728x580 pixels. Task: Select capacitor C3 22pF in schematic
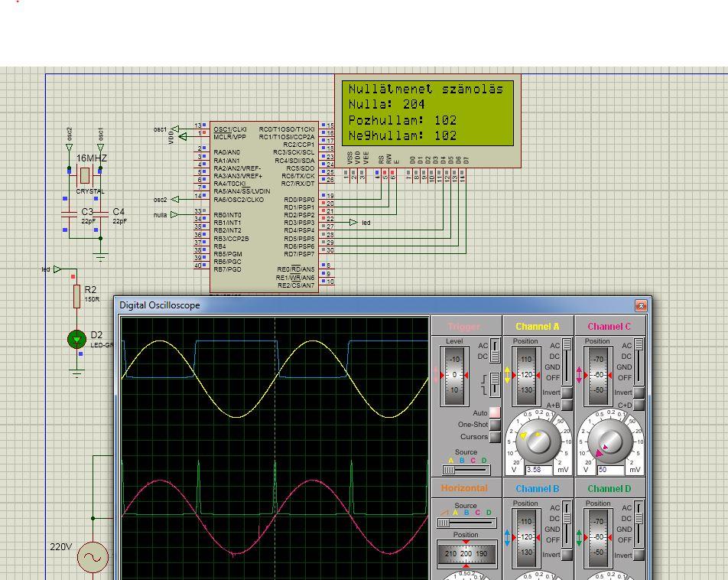(69, 214)
